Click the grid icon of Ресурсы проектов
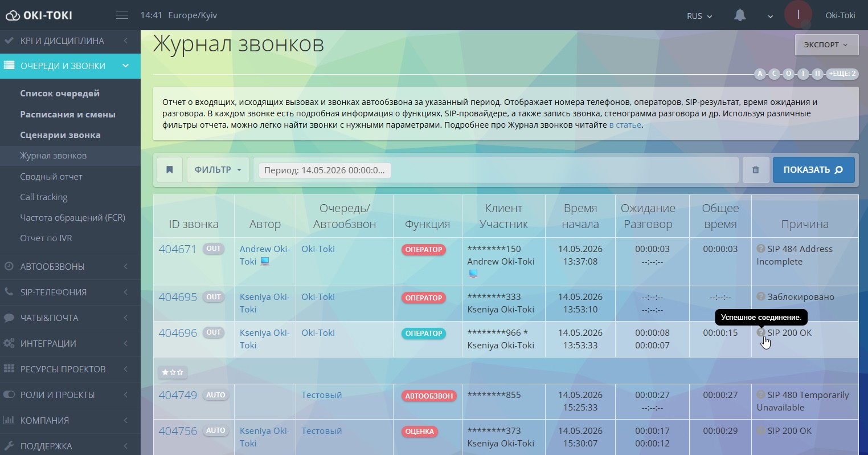The image size is (868, 455). pos(9,369)
